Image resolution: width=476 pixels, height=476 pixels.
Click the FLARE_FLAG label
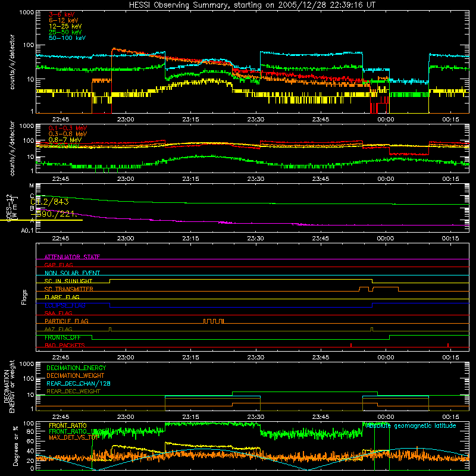click(x=62, y=297)
